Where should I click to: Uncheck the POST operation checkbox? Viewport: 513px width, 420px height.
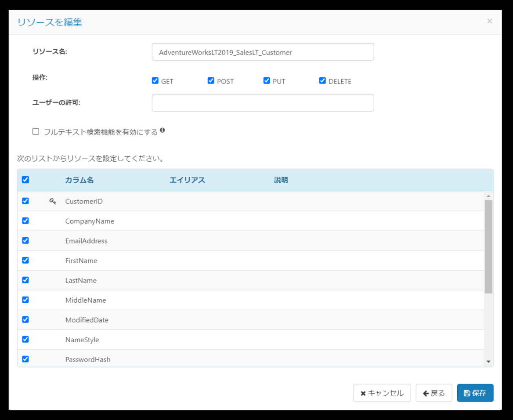point(211,80)
